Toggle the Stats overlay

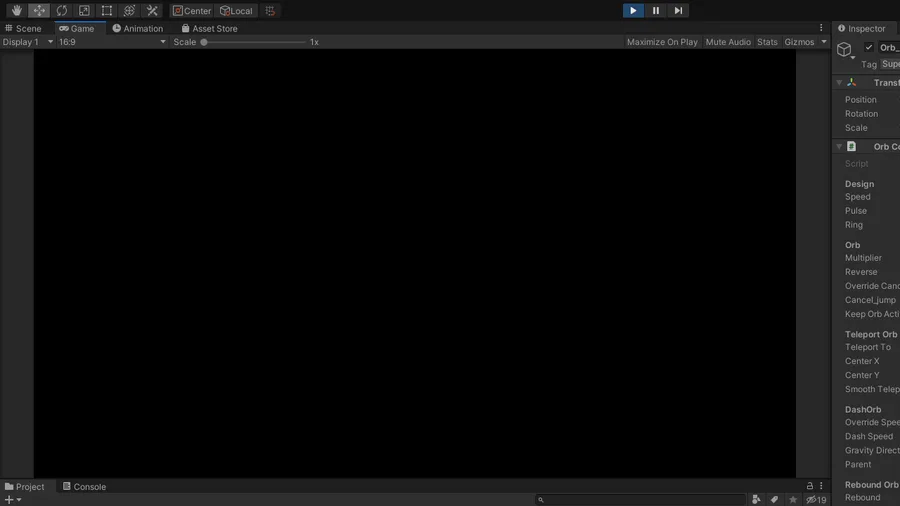767,42
